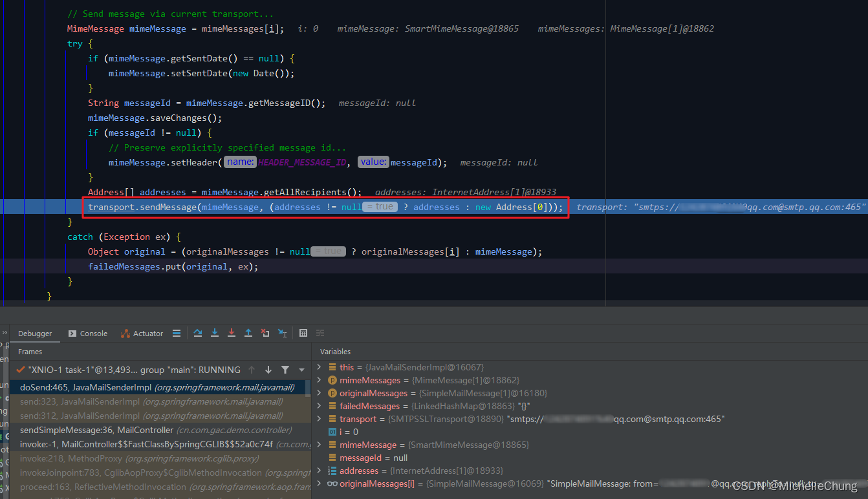Open the Console tab
The width and height of the screenshot is (868, 499).
tap(88, 334)
